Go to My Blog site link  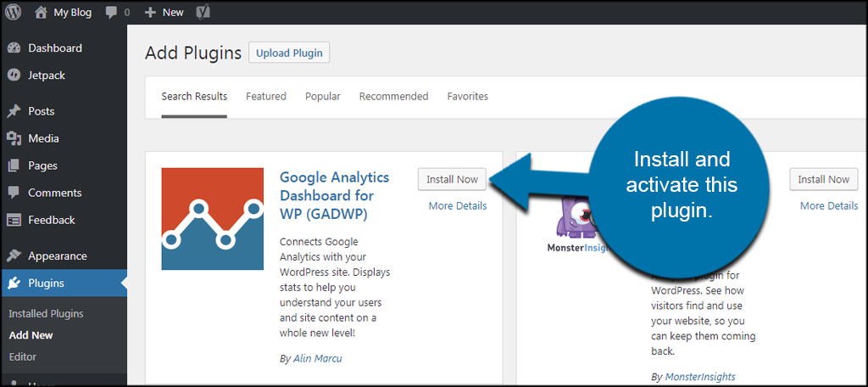pyautogui.click(x=73, y=12)
